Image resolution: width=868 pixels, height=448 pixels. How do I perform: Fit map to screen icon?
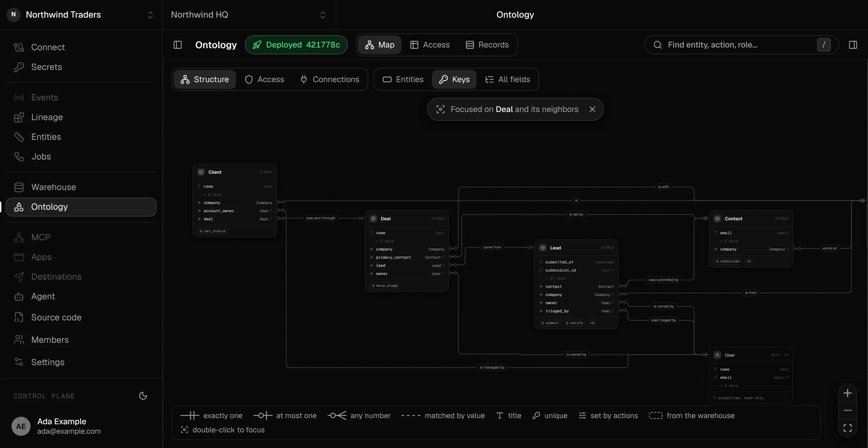(848, 428)
